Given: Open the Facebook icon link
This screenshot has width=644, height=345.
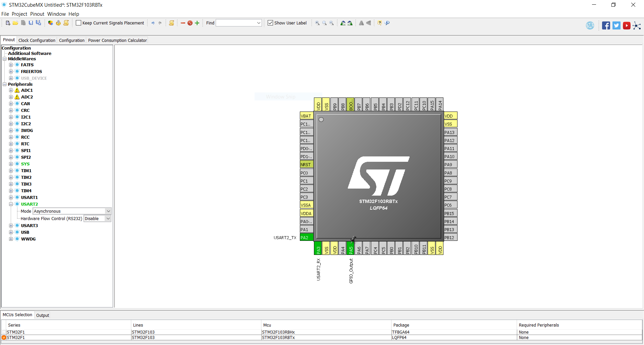Looking at the screenshot, I should (x=606, y=25).
